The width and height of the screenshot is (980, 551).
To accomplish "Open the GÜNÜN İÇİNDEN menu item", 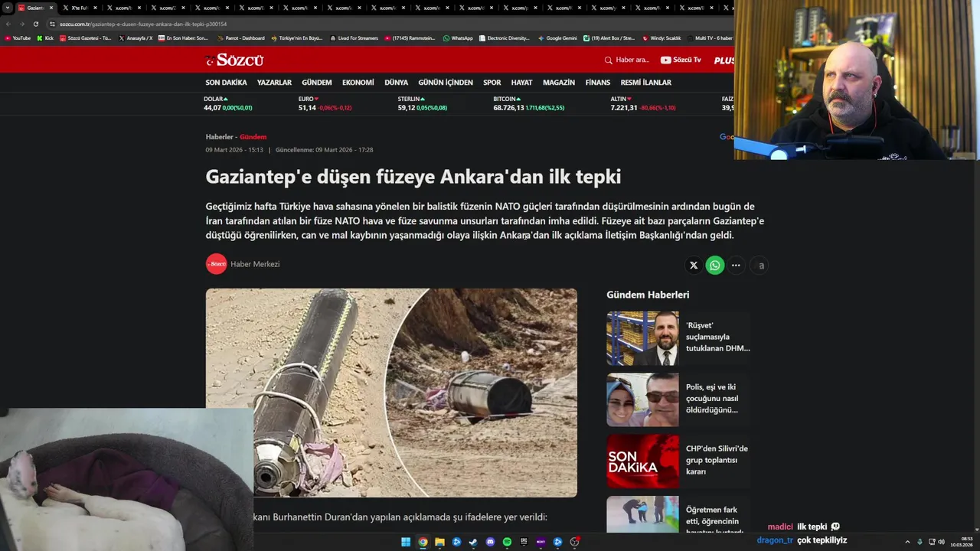I will (x=446, y=83).
